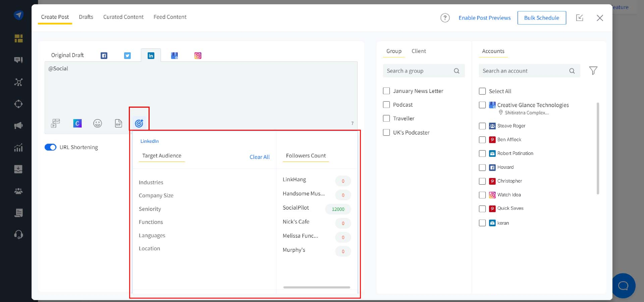Toggle the URL Shortening switch

pos(50,147)
